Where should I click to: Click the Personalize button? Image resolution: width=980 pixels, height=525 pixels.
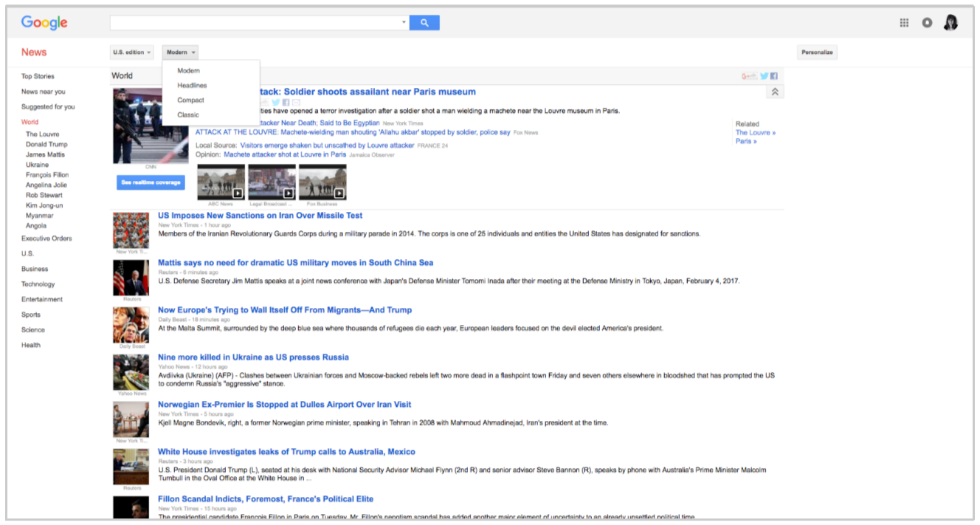(817, 52)
